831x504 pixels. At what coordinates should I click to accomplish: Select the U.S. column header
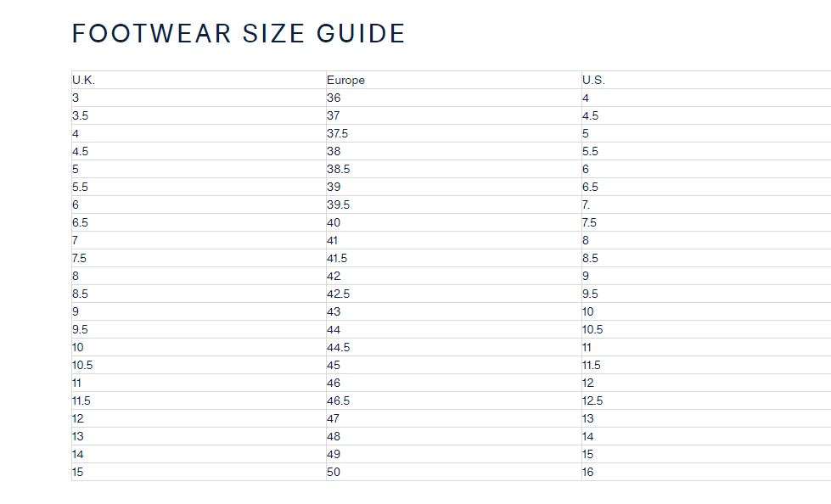click(x=593, y=80)
